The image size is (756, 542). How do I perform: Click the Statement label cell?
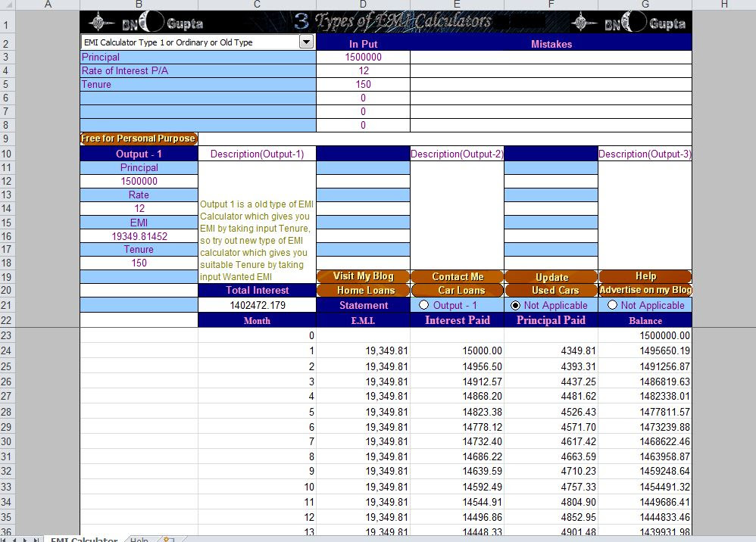[363, 305]
